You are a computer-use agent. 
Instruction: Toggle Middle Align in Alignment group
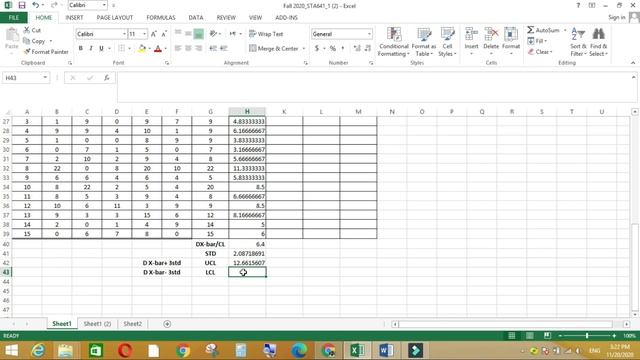point(188,34)
